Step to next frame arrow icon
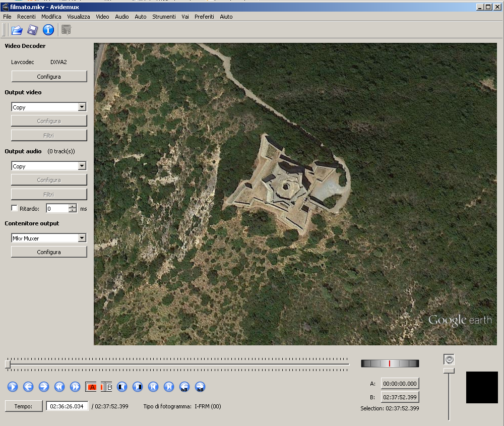The image size is (504, 426). coord(44,387)
